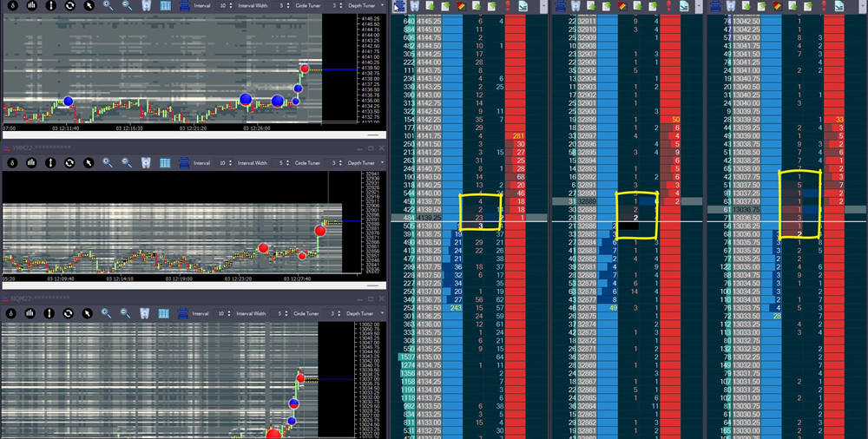868x439 pixels.
Task: Click vertical arrows icon in NQM22 toolbar
Action: pyautogui.click(x=49, y=313)
